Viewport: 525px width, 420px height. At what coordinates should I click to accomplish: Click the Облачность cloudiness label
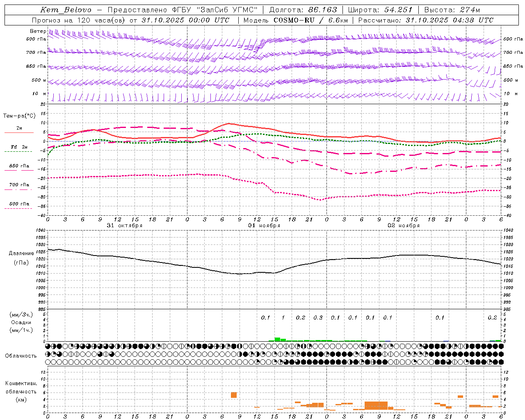click(x=21, y=356)
